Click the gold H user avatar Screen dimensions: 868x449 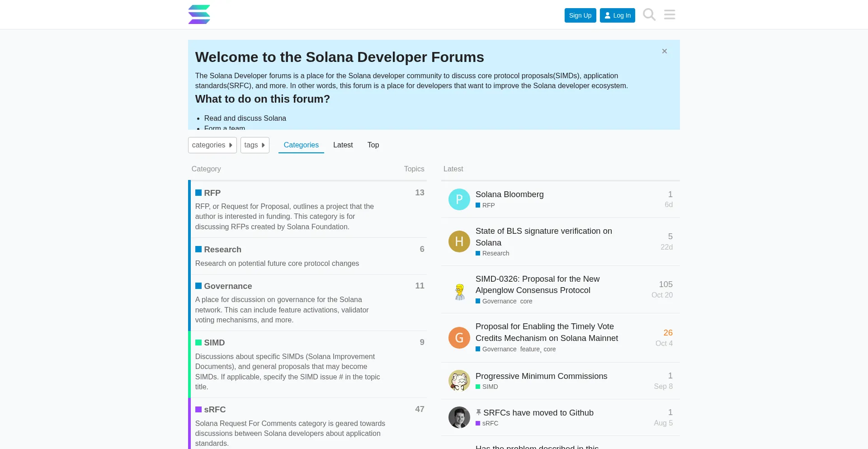pos(459,241)
